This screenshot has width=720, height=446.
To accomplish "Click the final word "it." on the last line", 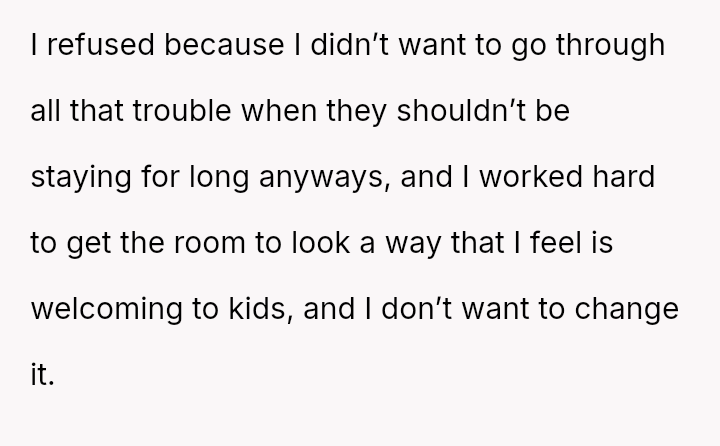I will [44, 375].
